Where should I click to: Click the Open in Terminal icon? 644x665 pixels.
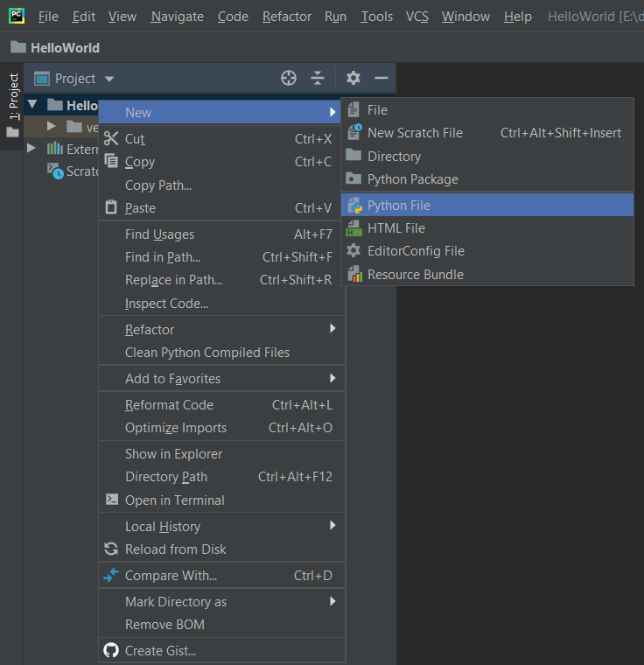(x=112, y=500)
